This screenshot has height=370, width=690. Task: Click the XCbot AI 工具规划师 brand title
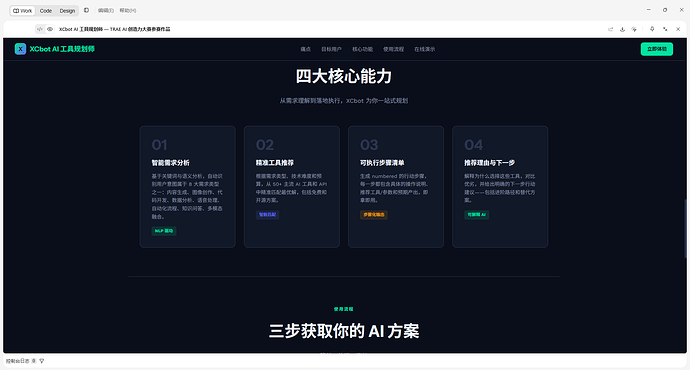[62, 49]
